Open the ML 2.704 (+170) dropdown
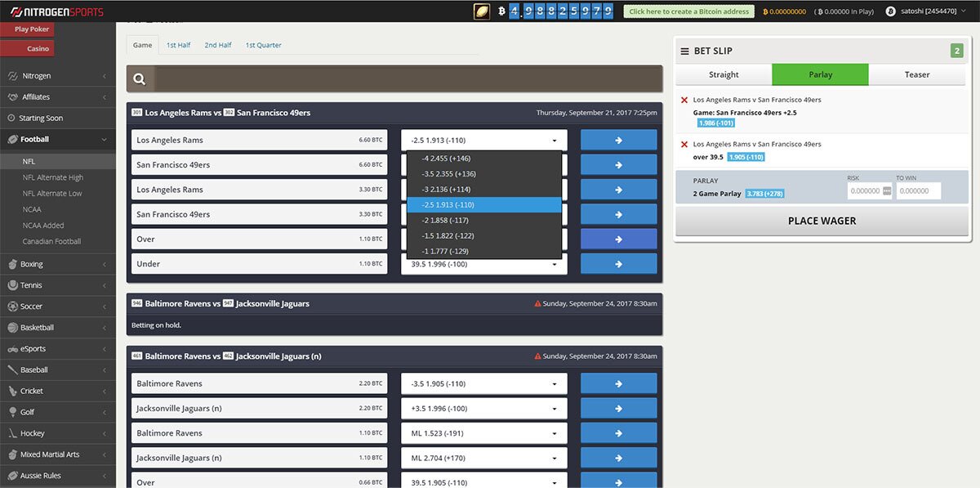Viewport: 980px width, 488px height. [484, 458]
